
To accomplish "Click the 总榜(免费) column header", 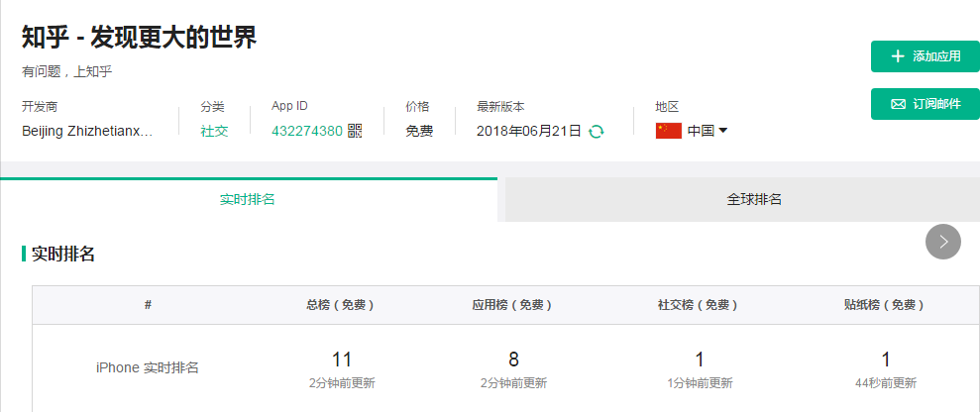I will (341, 305).
